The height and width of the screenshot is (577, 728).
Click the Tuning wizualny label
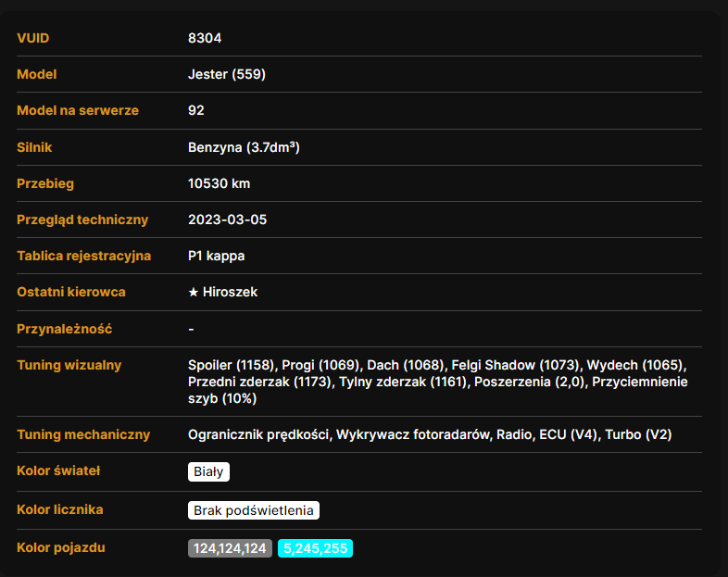[x=69, y=365]
